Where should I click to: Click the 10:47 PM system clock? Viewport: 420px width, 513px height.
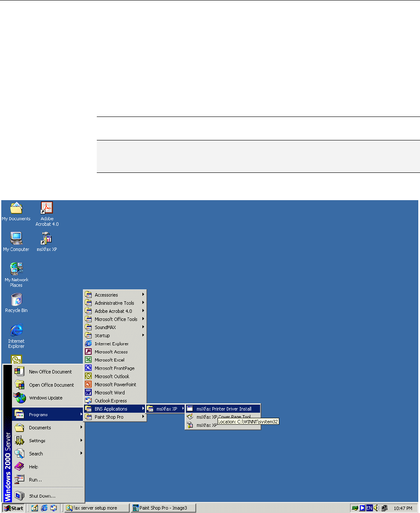pyautogui.click(x=403, y=508)
